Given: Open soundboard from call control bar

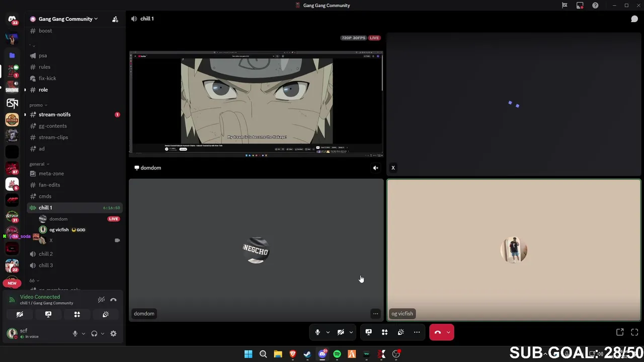Looking at the screenshot, I should 400,332.
